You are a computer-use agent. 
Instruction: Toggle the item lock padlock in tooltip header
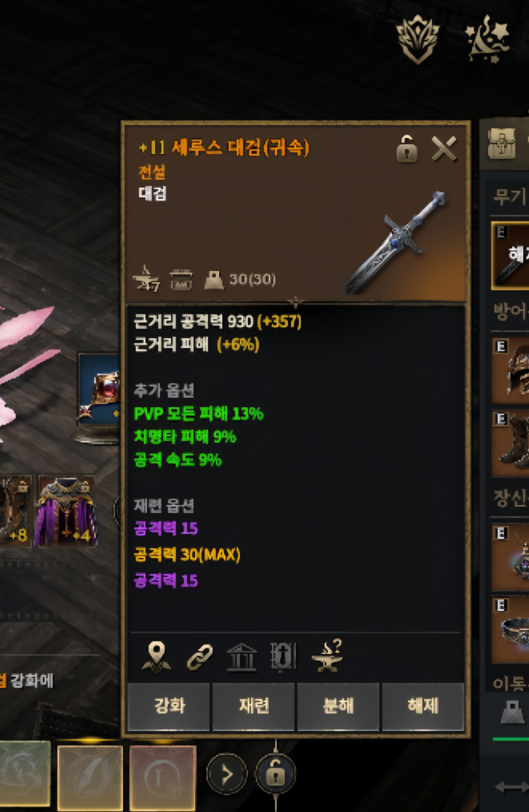click(x=406, y=149)
